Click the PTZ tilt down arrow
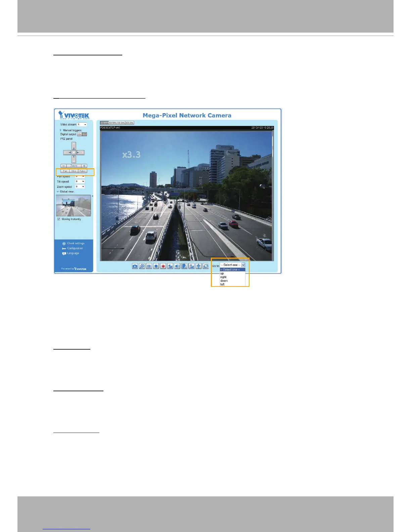The height and width of the screenshot is (532, 411). coord(74,159)
